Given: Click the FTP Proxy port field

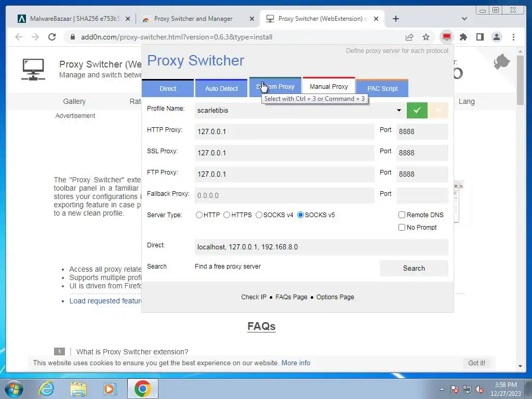Looking at the screenshot, I should coord(422,174).
